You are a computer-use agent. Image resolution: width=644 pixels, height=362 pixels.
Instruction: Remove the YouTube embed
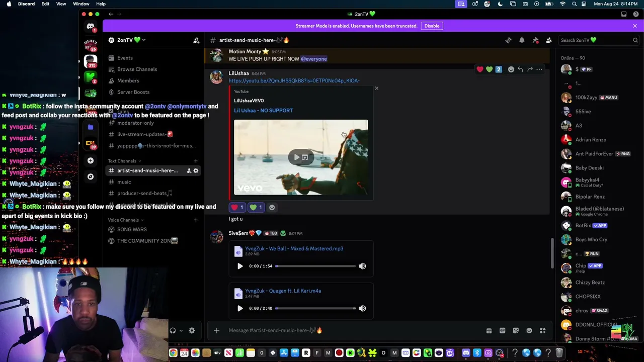376,88
